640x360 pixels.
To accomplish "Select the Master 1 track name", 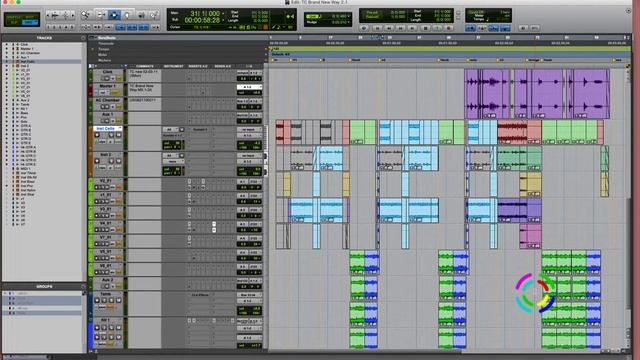I will [108, 86].
